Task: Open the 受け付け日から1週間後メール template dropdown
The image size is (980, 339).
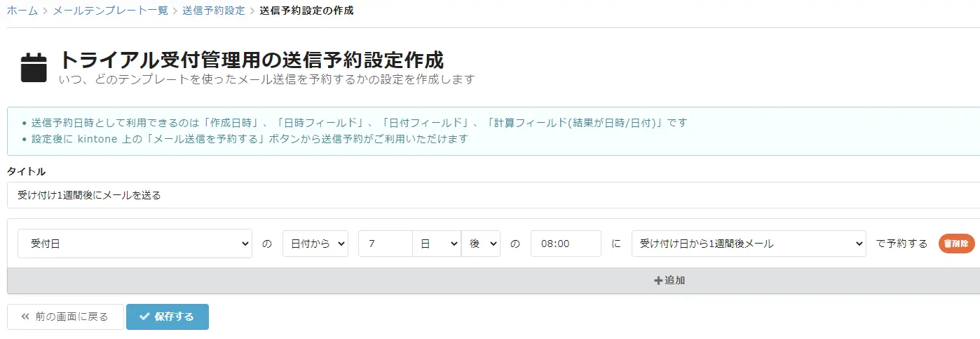Action: coord(749,244)
